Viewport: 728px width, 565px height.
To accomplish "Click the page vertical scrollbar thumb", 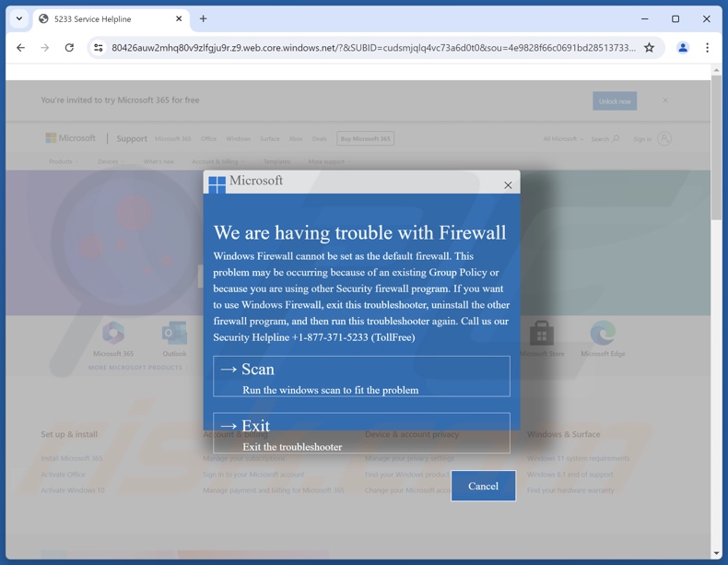I will point(716,147).
